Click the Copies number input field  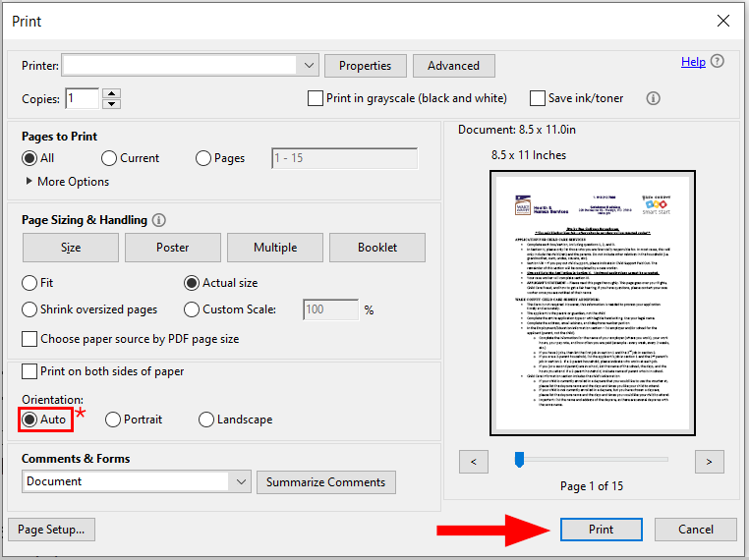(83, 98)
